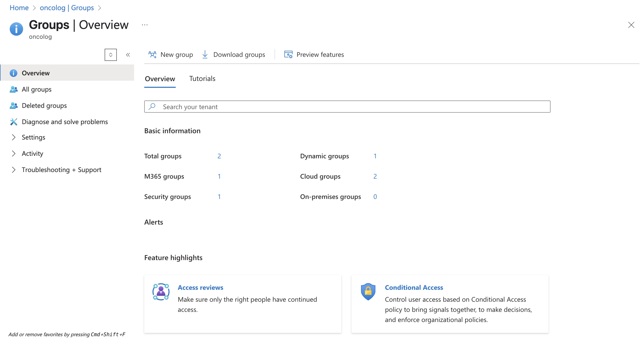The width and height of the screenshot is (644, 339).
Task: Open the Access reviews link
Action: (x=201, y=287)
